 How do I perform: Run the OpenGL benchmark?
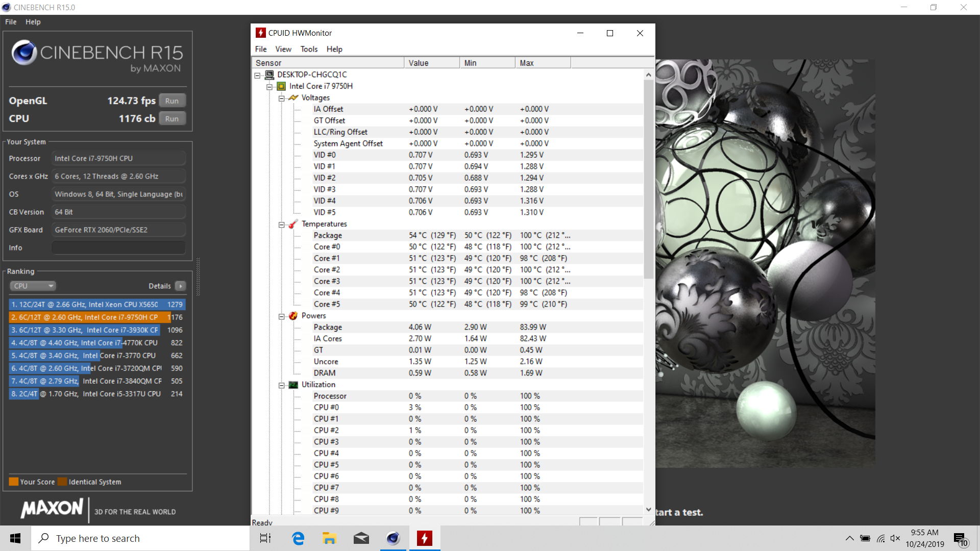(x=172, y=101)
